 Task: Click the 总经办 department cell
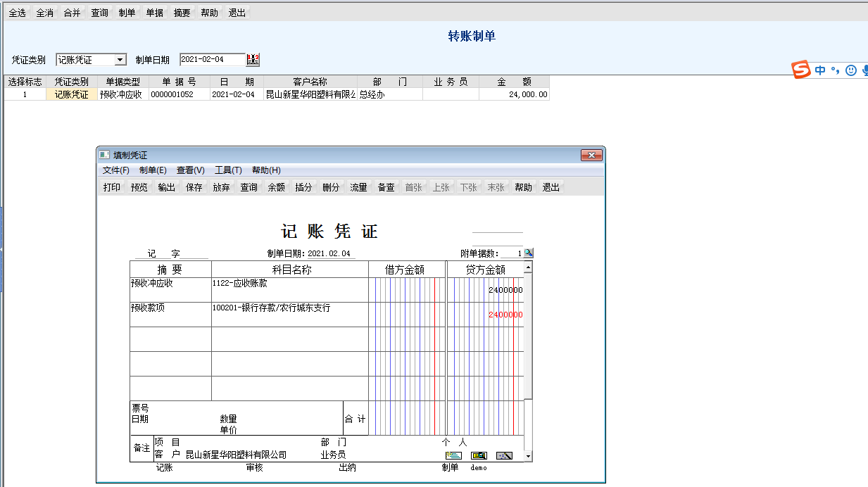(390, 94)
